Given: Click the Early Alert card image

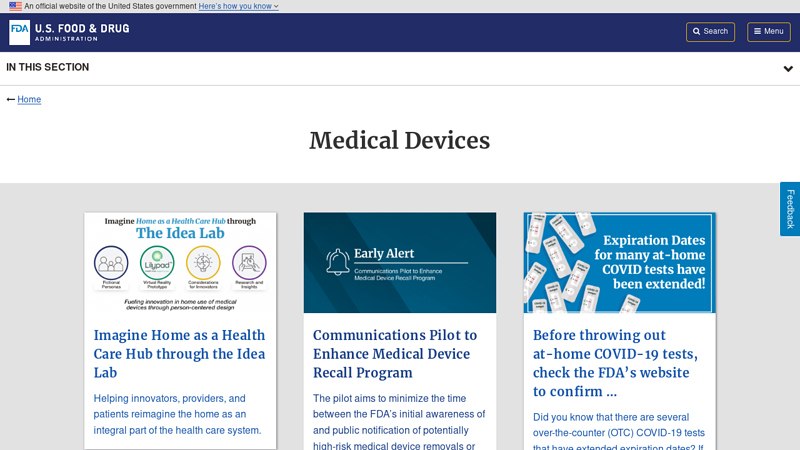Looking at the screenshot, I should (399, 263).
